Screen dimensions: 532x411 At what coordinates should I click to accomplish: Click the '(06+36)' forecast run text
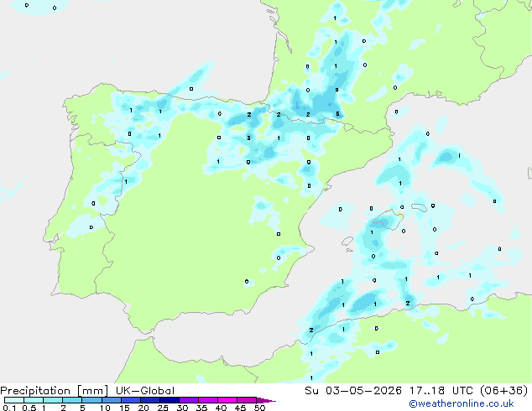pos(504,391)
